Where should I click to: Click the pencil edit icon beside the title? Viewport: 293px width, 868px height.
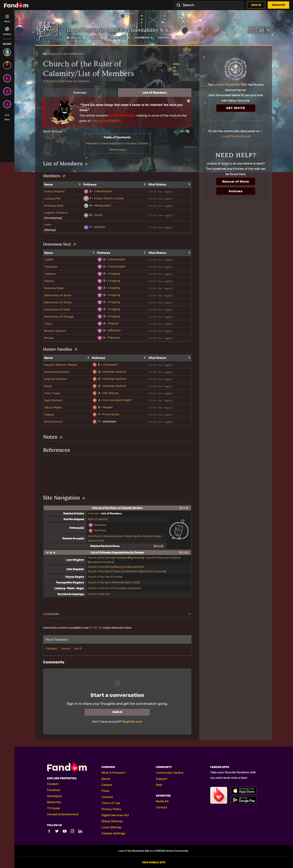[x=35, y=63]
